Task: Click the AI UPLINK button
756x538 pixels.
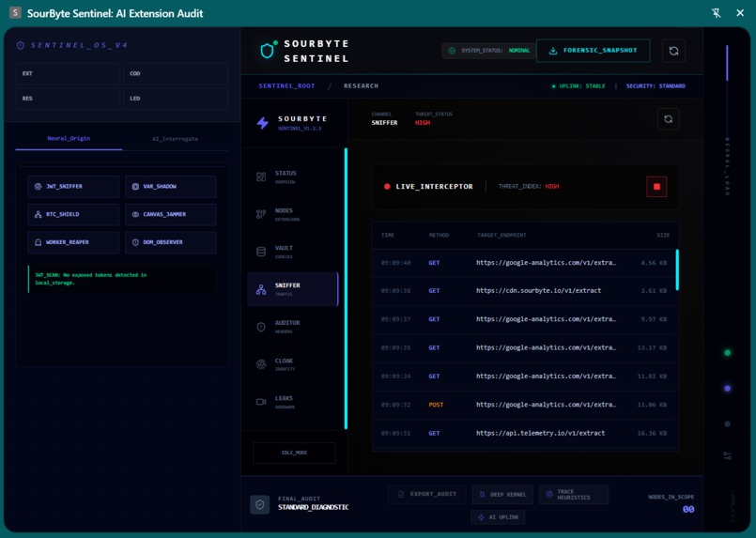Action: point(498,517)
